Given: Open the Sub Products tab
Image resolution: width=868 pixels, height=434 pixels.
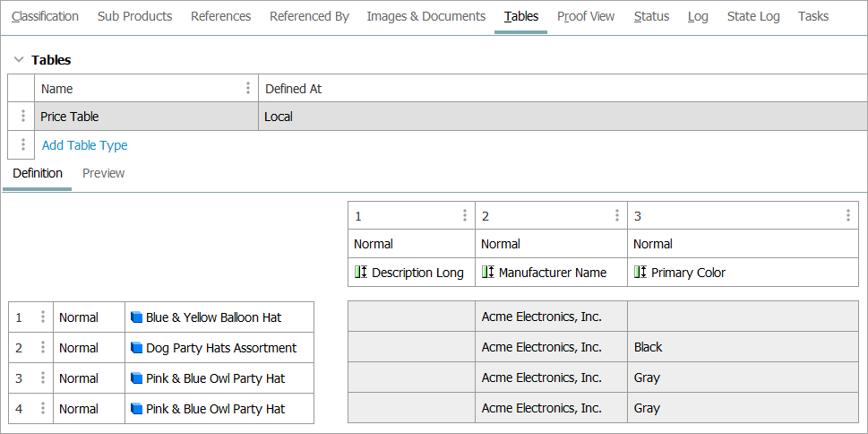Looking at the screenshot, I should (134, 16).
